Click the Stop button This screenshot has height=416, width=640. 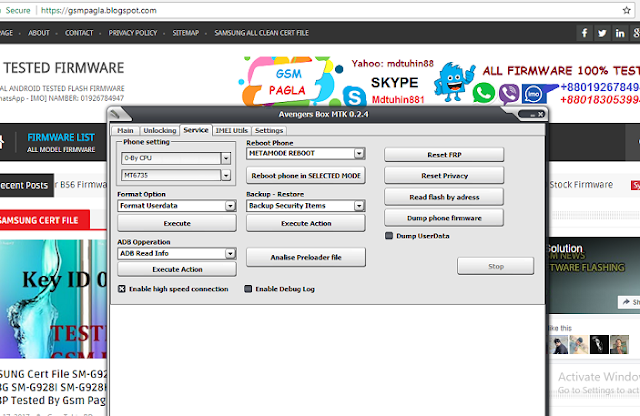496,266
